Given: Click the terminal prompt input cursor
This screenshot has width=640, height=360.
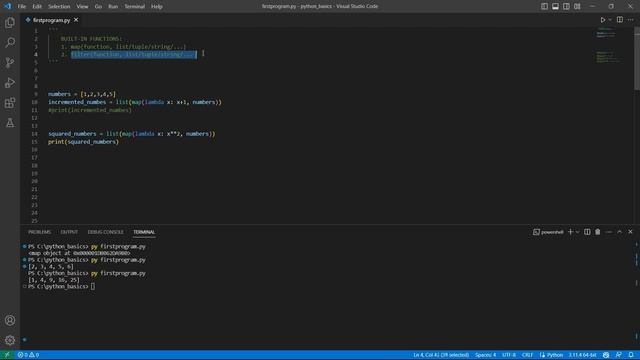Looking at the screenshot, I should 93,287.
